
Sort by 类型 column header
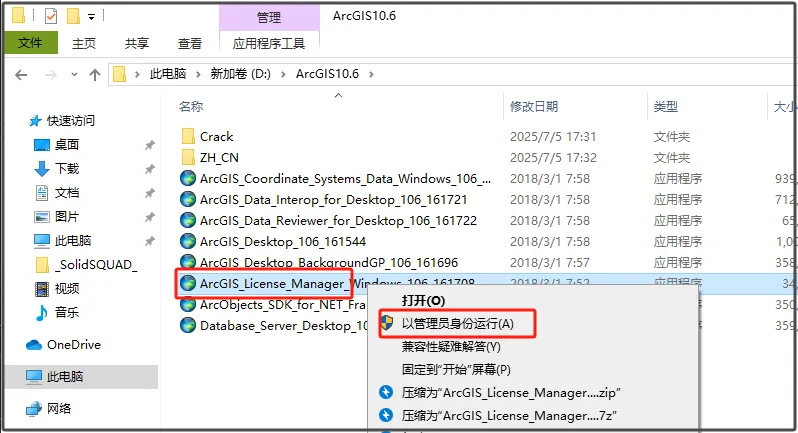[x=666, y=106]
